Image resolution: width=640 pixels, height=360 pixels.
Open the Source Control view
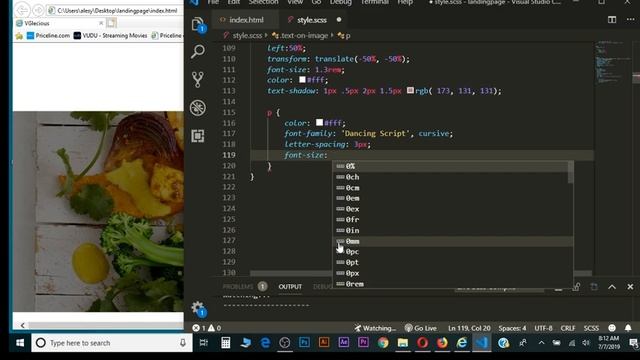198,80
